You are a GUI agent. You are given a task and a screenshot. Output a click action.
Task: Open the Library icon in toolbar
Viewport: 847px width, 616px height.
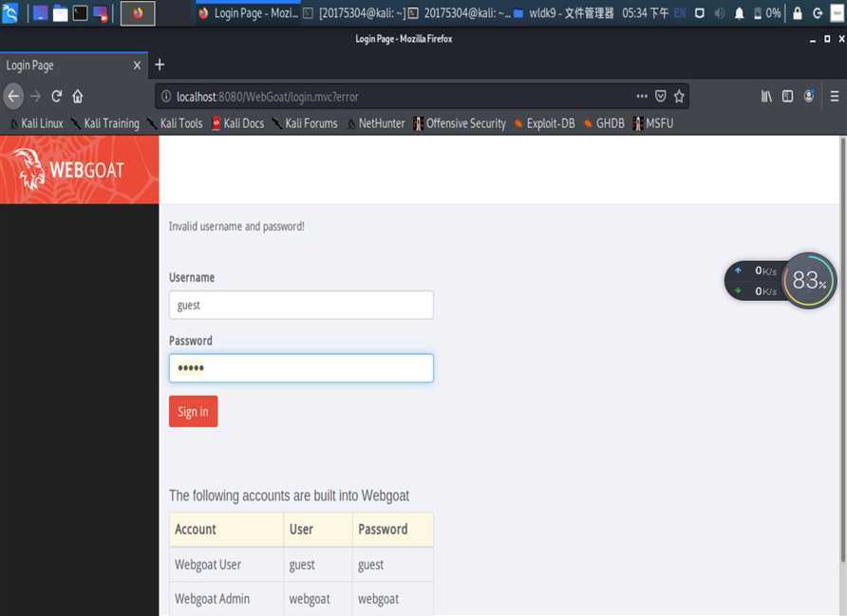click(x=766, y=97)
